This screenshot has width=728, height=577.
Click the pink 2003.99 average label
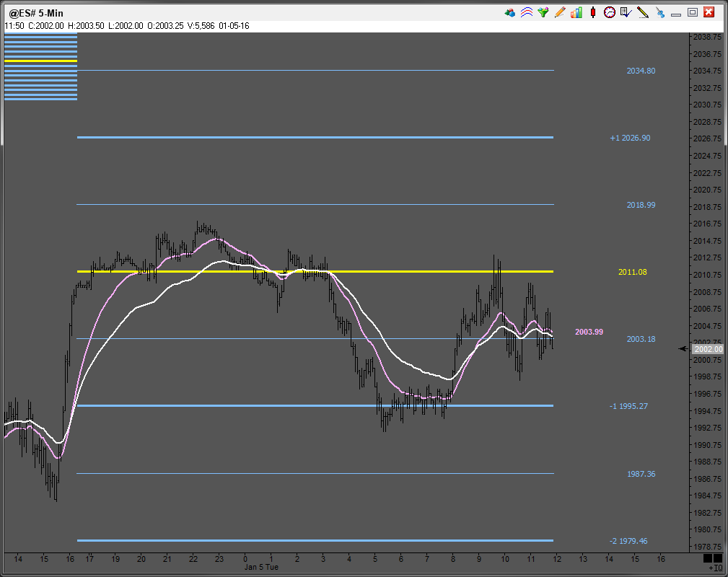(x=589, y=332)
